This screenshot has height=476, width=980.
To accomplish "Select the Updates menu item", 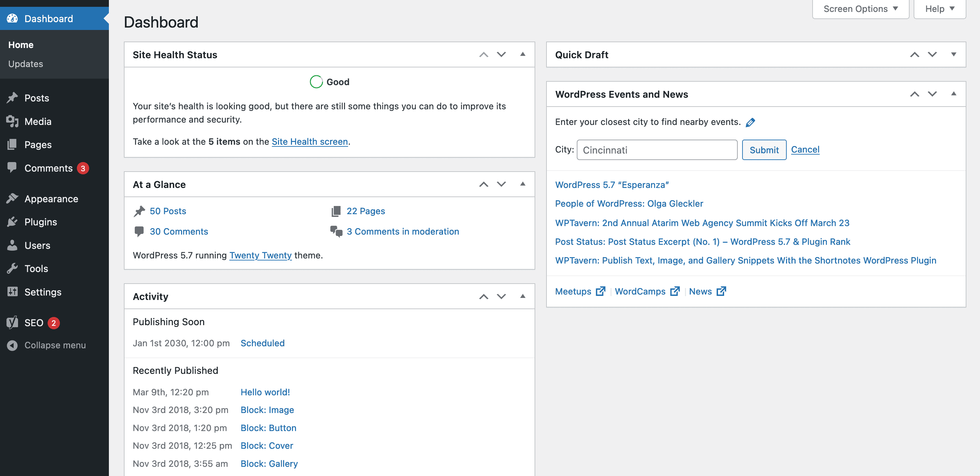I will [x=26, y=63].
